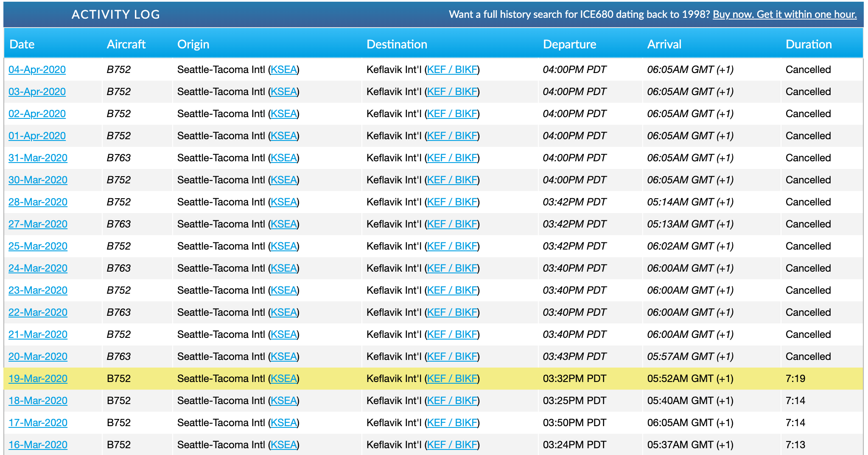Select Cancelled status in the 20-Mar-2020 row
The image size is (868, 455).
pos(808,357)
